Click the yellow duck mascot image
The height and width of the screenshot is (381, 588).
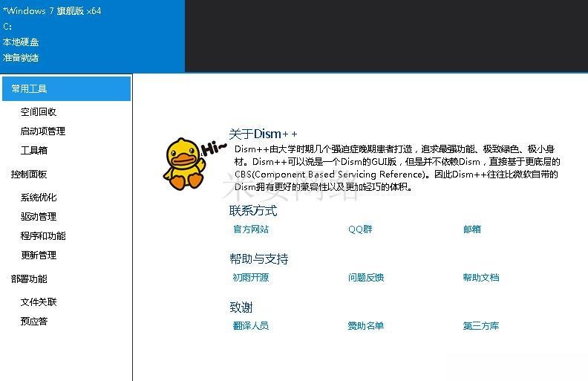(185, 164)
